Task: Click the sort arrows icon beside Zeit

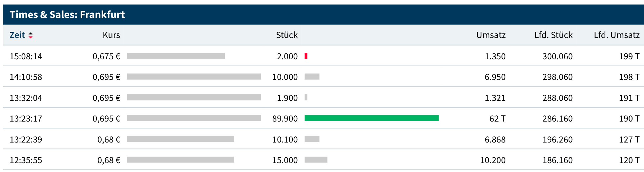Action: [30, 35]
